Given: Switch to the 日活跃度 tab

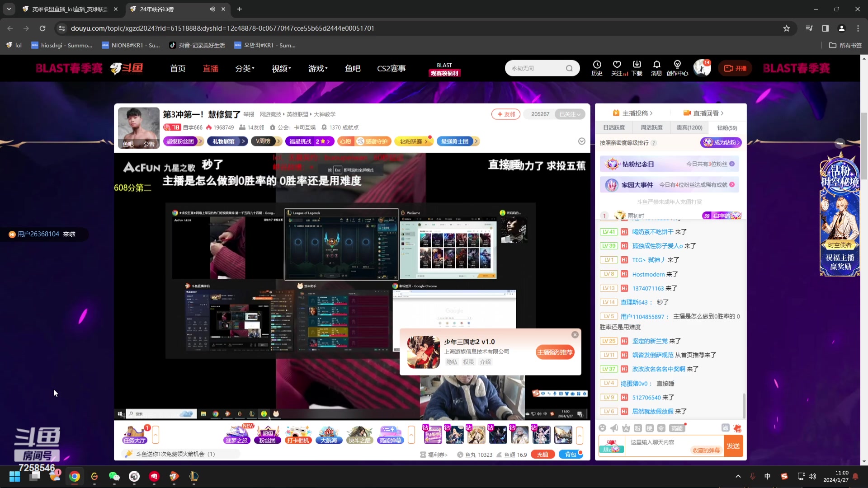Looking at the screenshot, I should tap(614, 127).
